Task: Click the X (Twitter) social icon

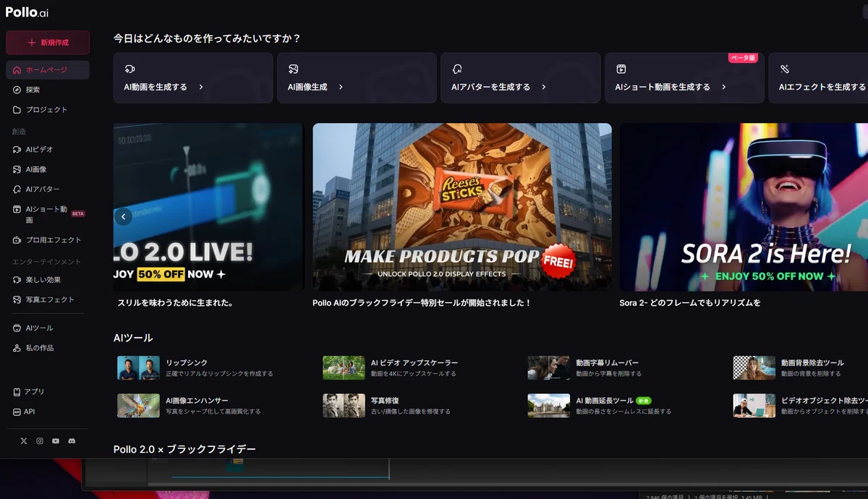Action: [x=24, y=441]
